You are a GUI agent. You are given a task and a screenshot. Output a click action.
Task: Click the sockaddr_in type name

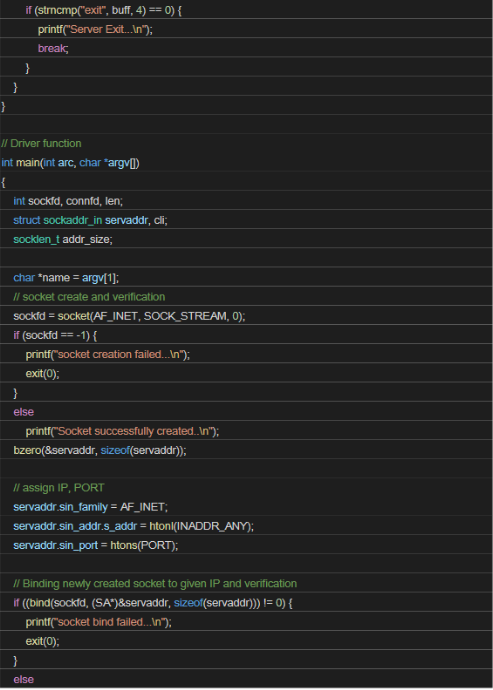point(73,220)
